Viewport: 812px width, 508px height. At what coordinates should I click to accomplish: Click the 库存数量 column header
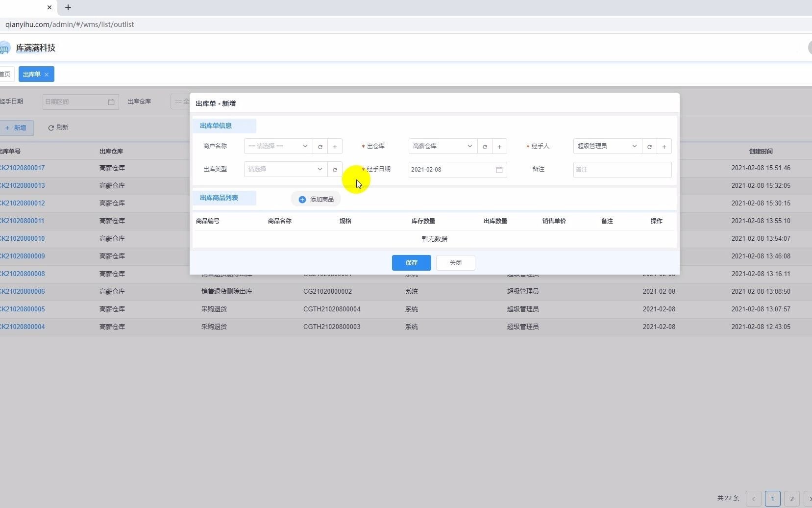click(423, 221)
